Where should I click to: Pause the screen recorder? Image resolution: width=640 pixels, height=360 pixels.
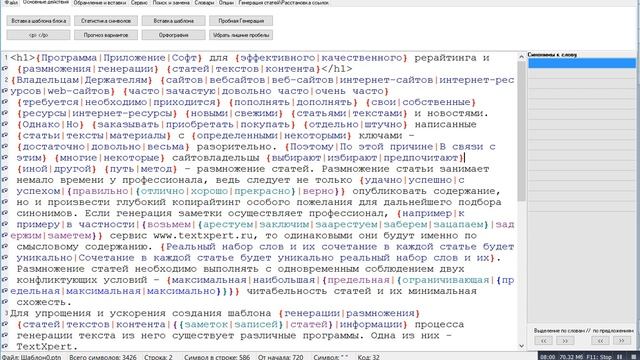pos(620,357)
